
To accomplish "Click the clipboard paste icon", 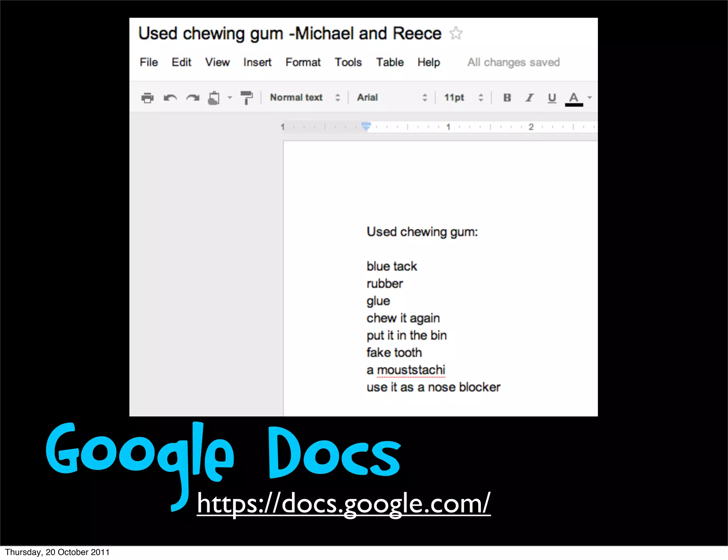I will [x=214, y=98].
